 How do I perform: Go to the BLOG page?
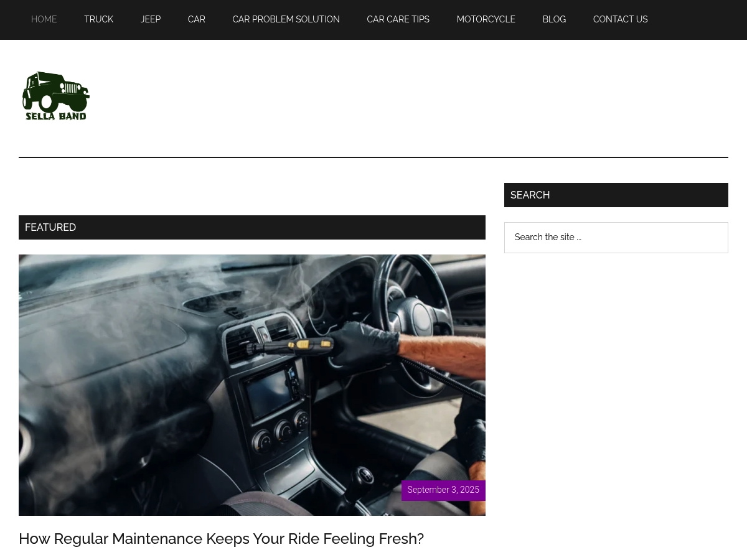554,19
